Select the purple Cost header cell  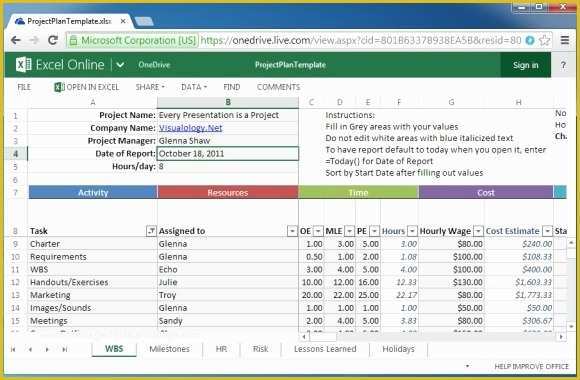pos(486,192)
